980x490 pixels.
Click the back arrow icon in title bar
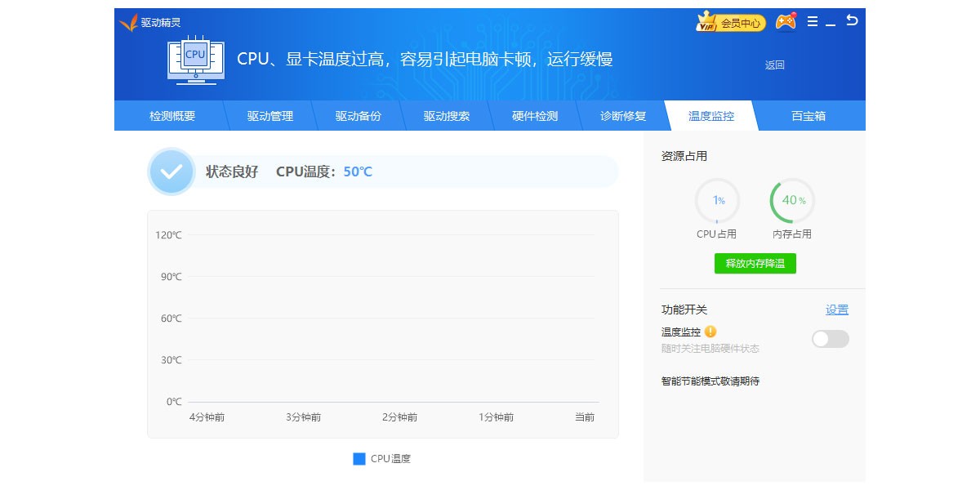(852, 20)
